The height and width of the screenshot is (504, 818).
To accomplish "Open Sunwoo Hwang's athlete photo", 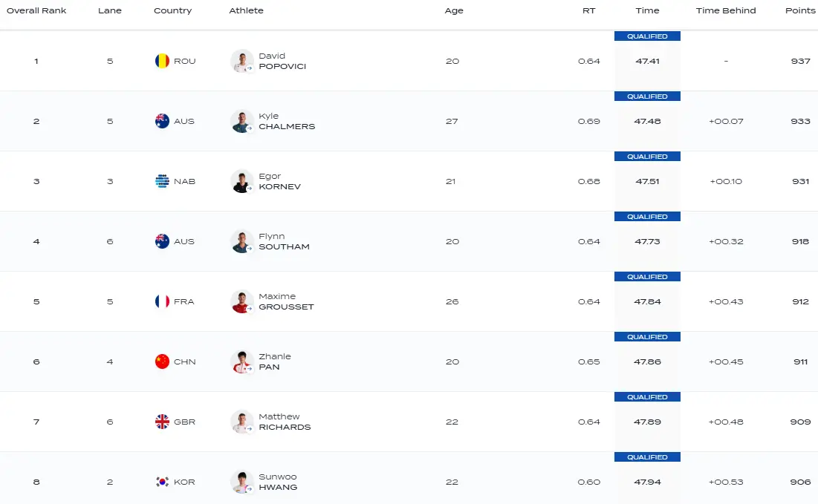I will pyautogui.click(x=242, y=482).
